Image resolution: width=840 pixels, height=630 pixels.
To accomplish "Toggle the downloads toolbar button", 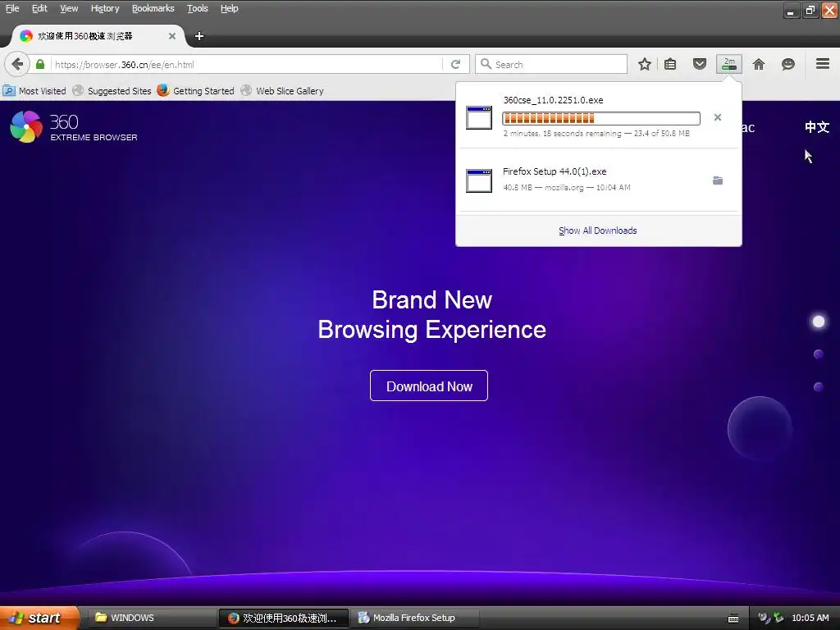I will point(729,64).
